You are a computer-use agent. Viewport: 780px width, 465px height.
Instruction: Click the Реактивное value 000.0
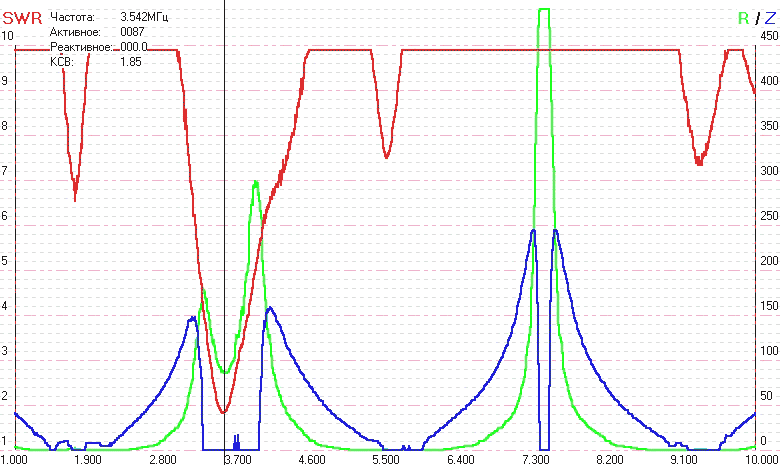(134, 47)
